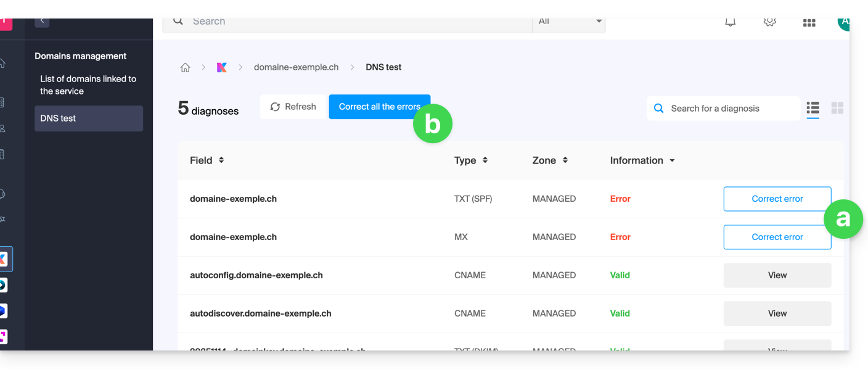The width and height of the screenshot is (868, 369).
Task: Correct error for the TXT (SPF) record
Action: (777, 199)
